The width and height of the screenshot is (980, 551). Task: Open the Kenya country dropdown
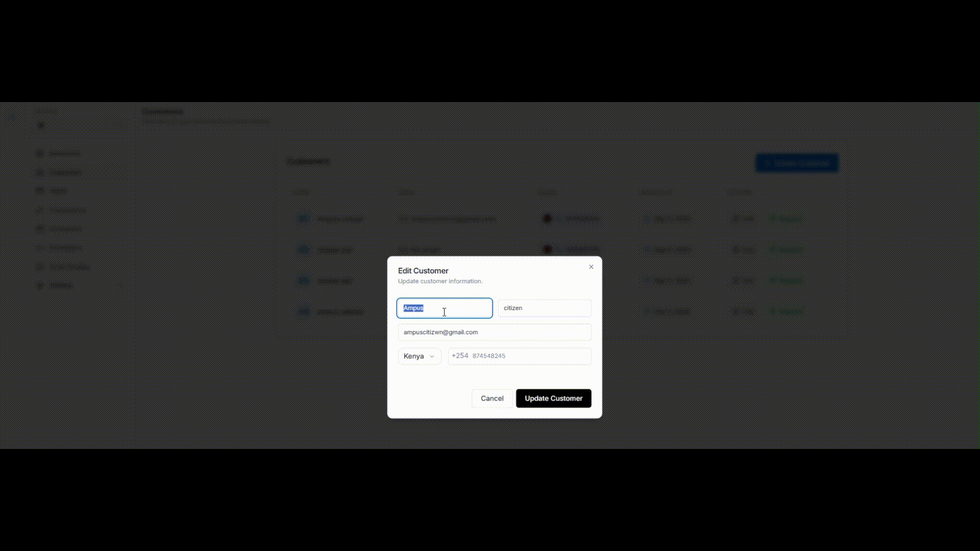(x=419, y=356)
